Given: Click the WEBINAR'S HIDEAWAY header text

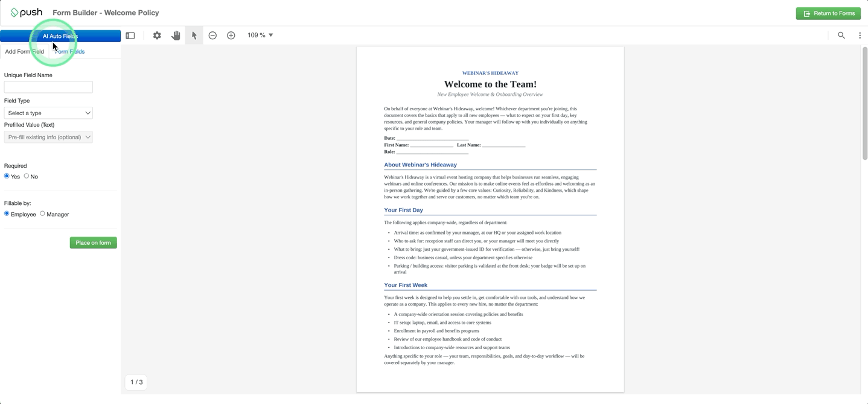Looking at the screenshot, I should (490, 73).
